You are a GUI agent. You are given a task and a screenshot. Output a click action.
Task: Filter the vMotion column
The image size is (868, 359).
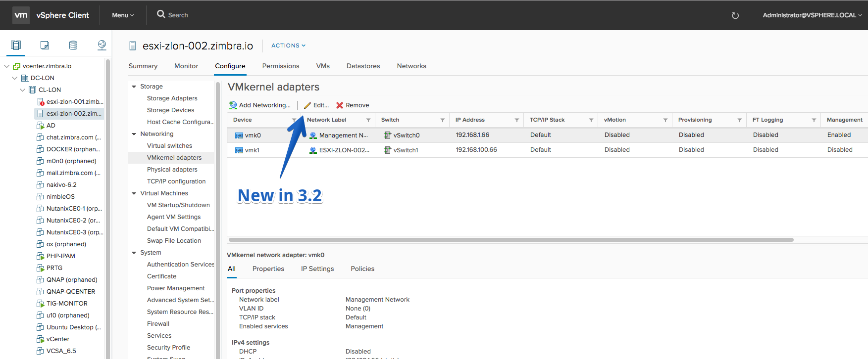coord(665,120)
